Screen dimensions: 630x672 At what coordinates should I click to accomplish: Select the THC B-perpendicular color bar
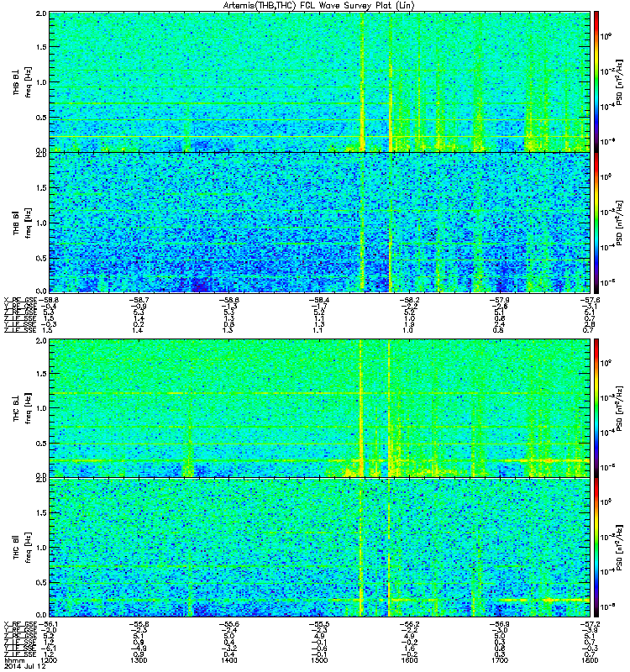coord(596,408)
